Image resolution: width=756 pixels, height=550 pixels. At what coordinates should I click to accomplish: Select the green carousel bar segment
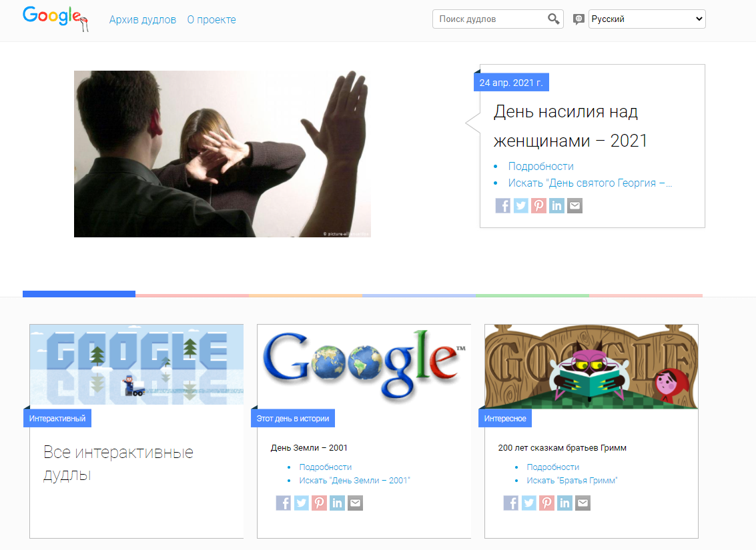point(532,295)
